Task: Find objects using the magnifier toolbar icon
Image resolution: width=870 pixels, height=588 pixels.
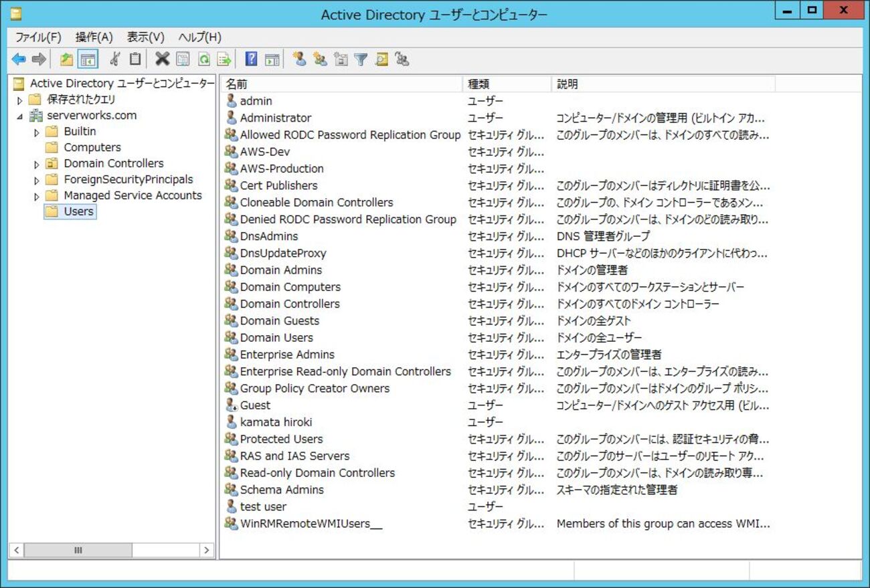Action: coord(382,59)
